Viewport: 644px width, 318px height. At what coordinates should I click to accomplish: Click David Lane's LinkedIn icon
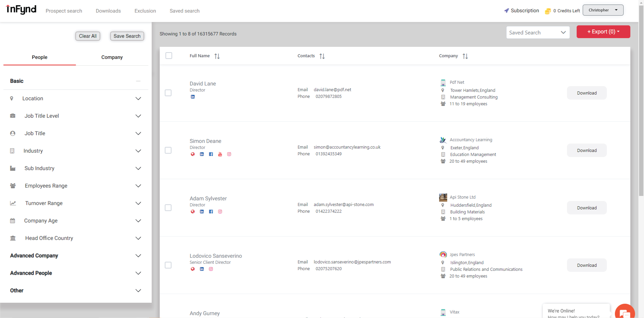tap(193, 97)
